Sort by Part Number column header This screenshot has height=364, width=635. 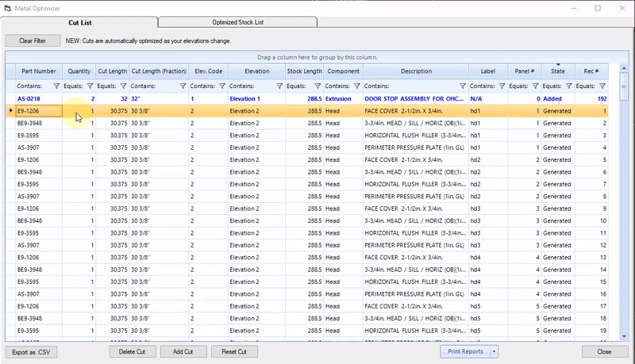(39, 71)
